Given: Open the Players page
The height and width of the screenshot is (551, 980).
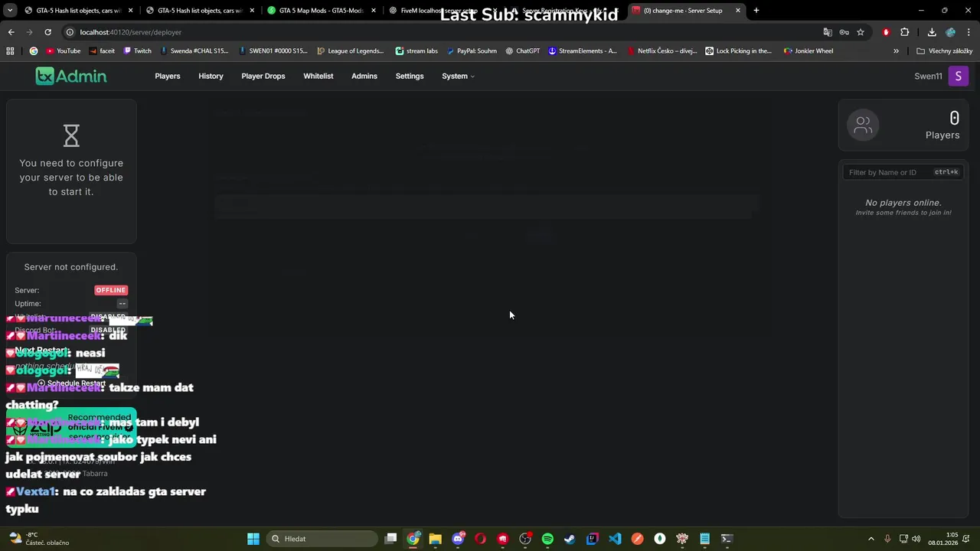Looking at the screenshot, I should pos(168,76).
